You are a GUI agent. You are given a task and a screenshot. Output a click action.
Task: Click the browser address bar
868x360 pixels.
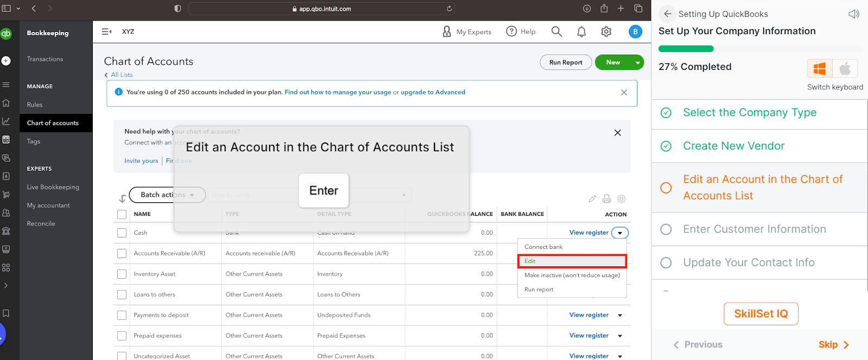pyautogui.click(x=321, y=9)
